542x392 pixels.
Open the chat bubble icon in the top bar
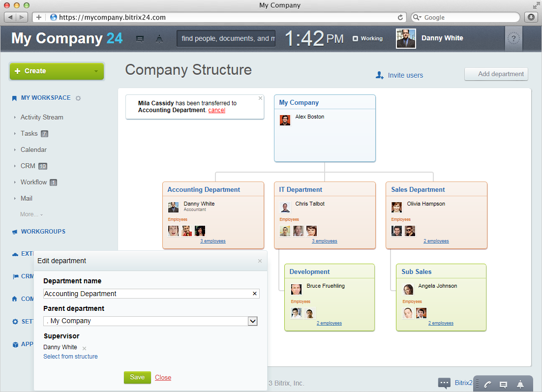pos(140,38)
